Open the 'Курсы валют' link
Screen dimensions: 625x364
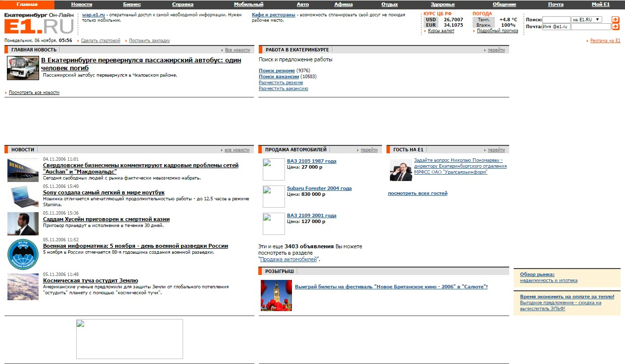tap(441, 31)
